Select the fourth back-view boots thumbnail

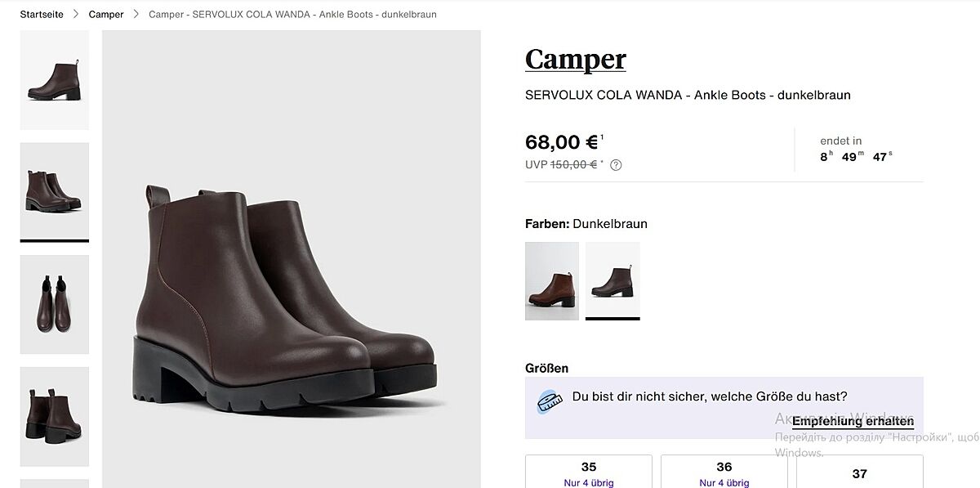[54, 416]
